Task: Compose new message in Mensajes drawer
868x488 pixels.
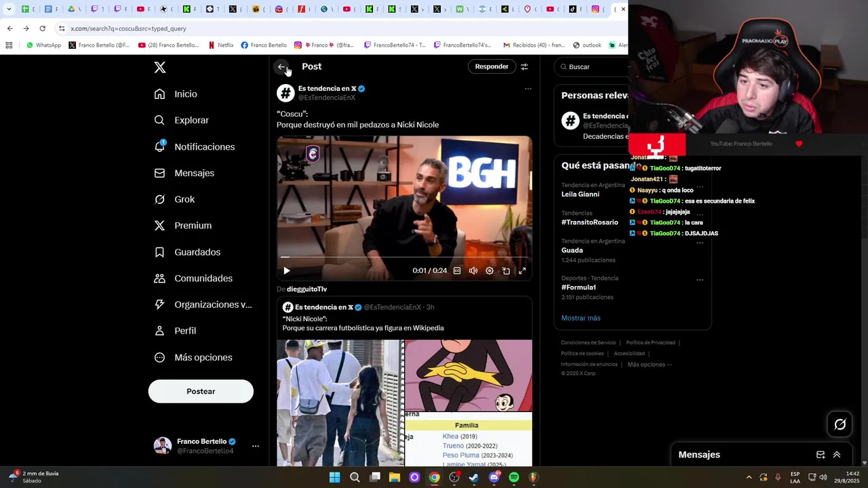Action: 821,455
